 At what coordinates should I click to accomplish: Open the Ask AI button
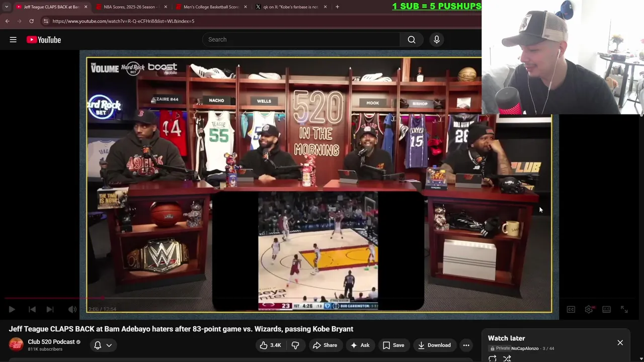click(360, 345)
